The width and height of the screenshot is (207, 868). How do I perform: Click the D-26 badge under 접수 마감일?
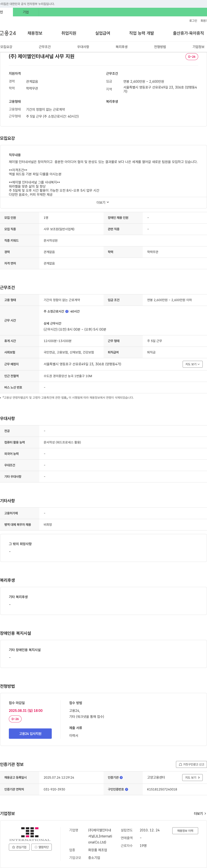(15, 719)
